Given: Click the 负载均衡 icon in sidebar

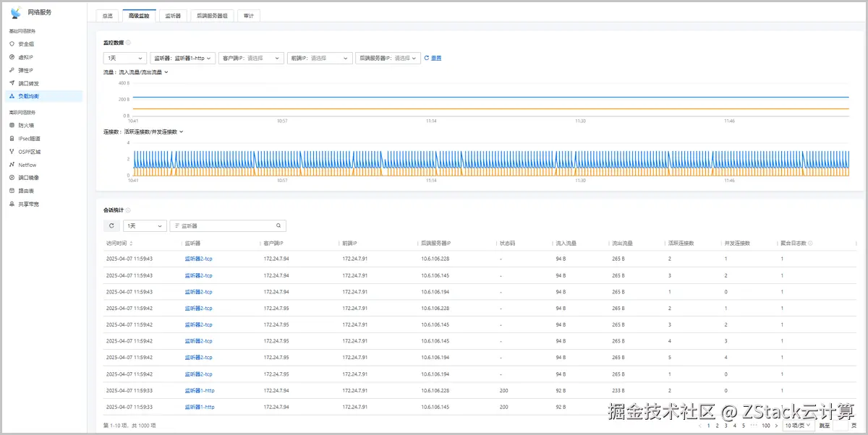Looking at the screenshot, I should click(x=12, y=96).
